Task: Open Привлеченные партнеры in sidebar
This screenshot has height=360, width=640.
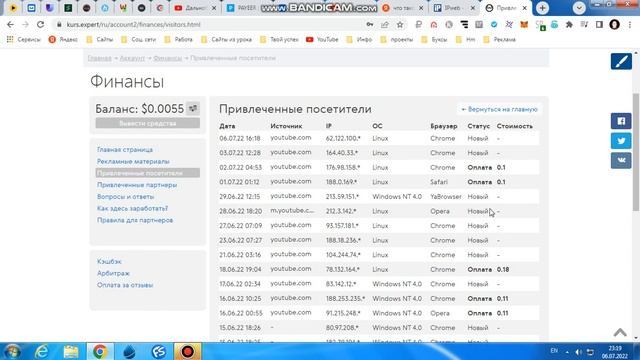Action: click(137, 185)
